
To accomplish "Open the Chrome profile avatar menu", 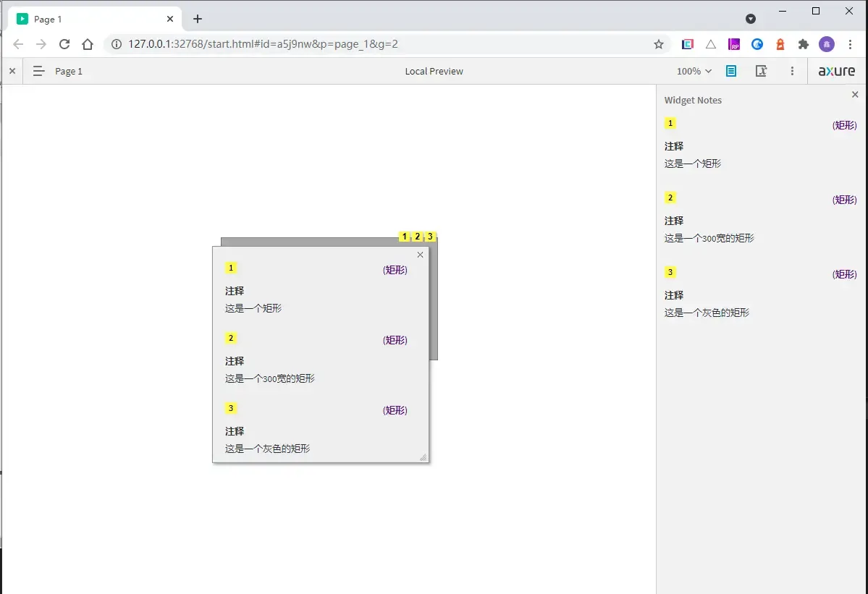I will pos(827,44).
